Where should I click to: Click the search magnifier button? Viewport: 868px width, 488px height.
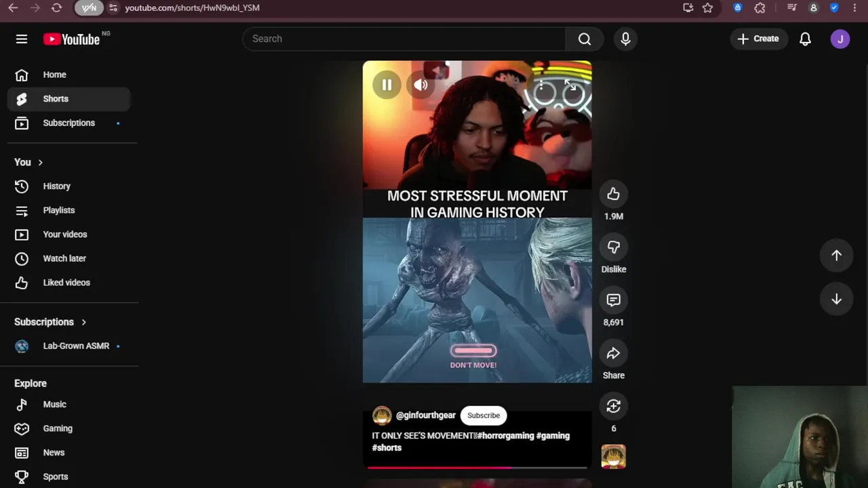585,39
